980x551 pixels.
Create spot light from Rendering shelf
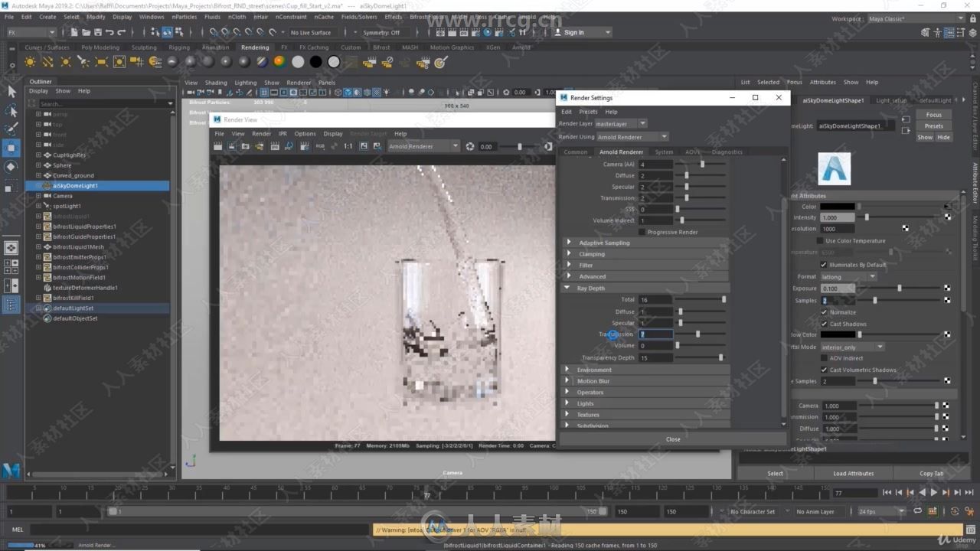83,62
